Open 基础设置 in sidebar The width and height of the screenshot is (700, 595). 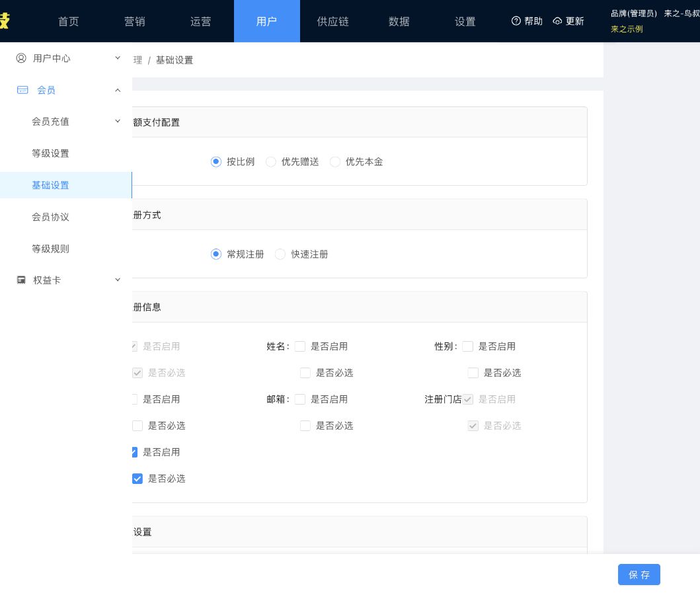pyautogui.click(x=66, y=185)
